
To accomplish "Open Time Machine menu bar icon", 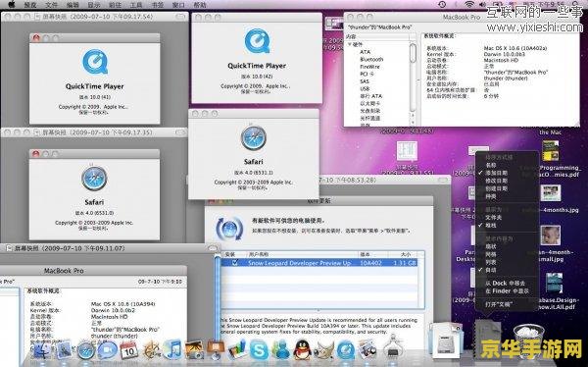I will coord(442,5).
